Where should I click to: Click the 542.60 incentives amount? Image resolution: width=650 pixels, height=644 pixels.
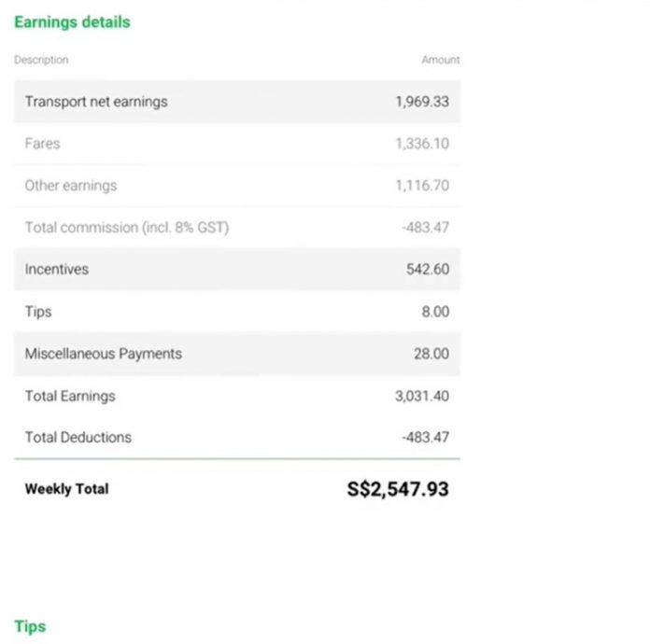point(428,269)
